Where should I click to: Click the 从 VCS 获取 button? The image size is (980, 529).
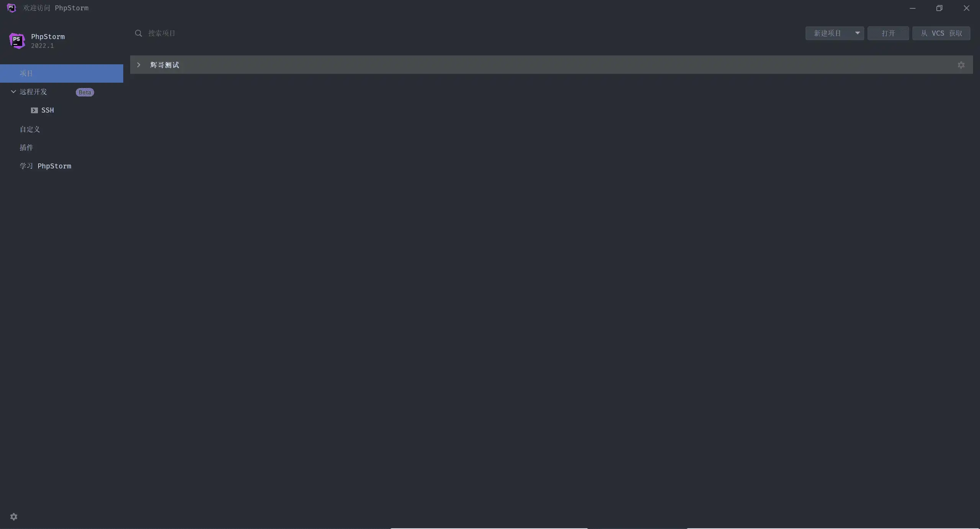(941, 33)
